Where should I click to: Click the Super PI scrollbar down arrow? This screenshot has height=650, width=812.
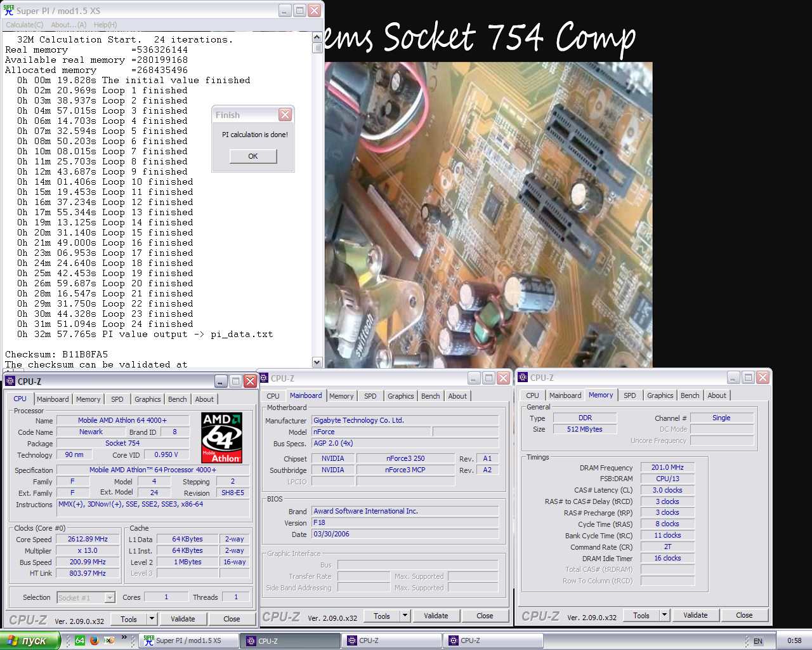[317, 362]
